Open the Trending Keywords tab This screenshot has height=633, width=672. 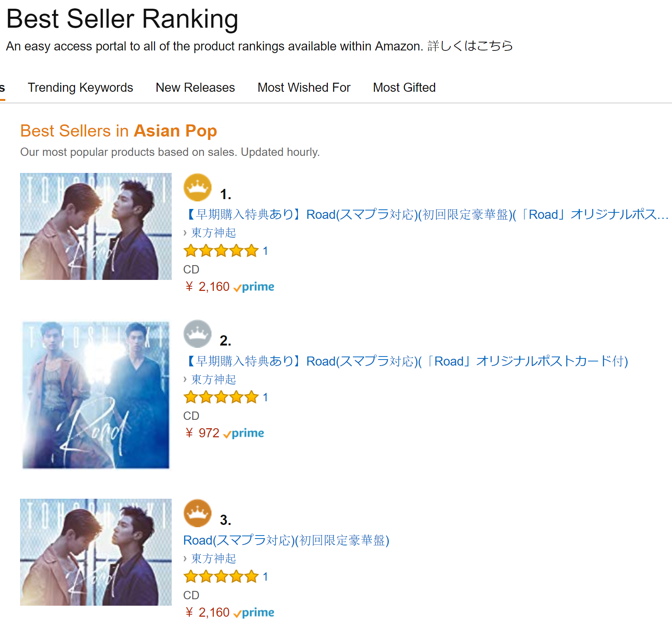80,88
